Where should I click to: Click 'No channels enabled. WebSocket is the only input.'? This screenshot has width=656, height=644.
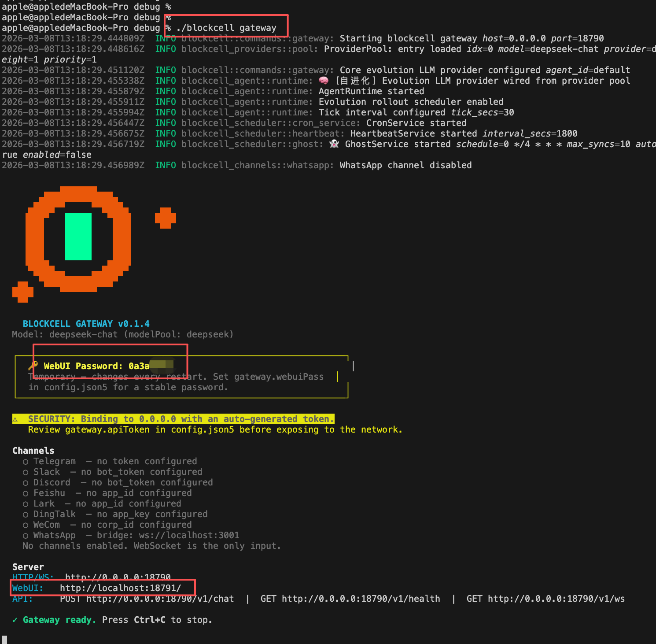(152, 546)
